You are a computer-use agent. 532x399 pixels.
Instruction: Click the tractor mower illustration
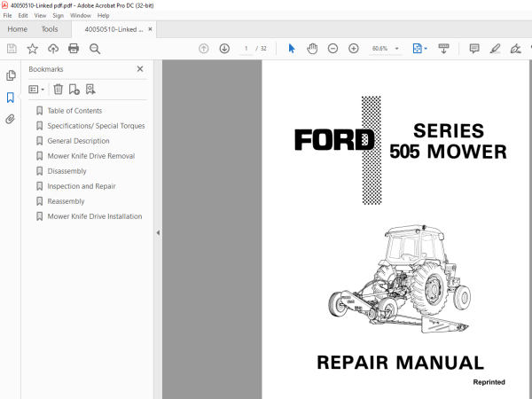click(x=399, y=279)
